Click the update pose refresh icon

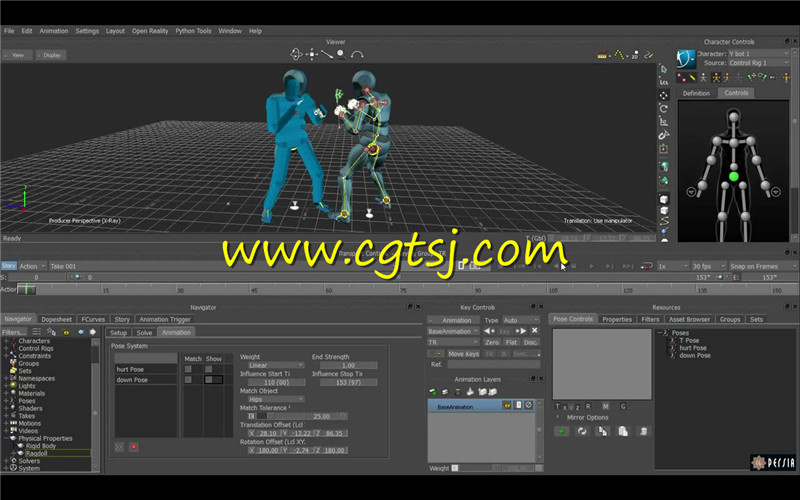pos(582,432)
